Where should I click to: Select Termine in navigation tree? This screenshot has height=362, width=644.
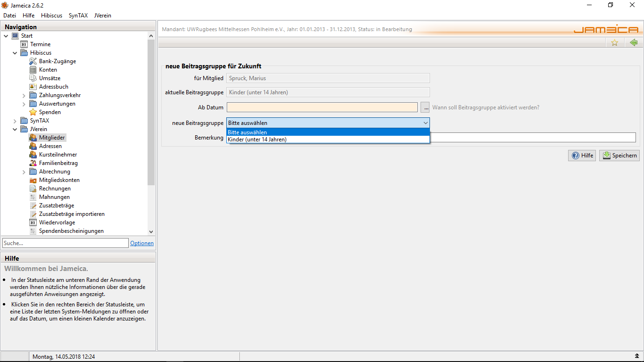(x=41, y=44)
